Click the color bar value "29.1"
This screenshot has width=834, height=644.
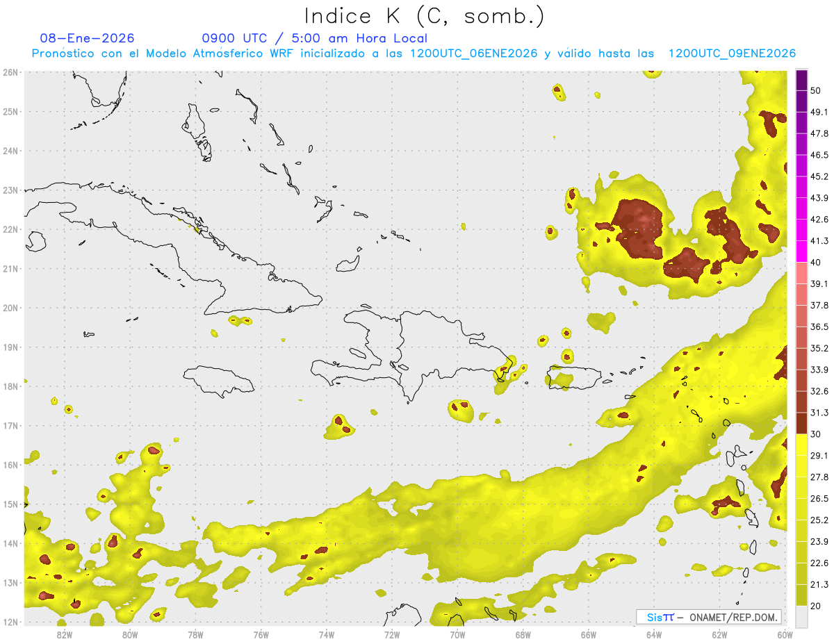(819, 456)
